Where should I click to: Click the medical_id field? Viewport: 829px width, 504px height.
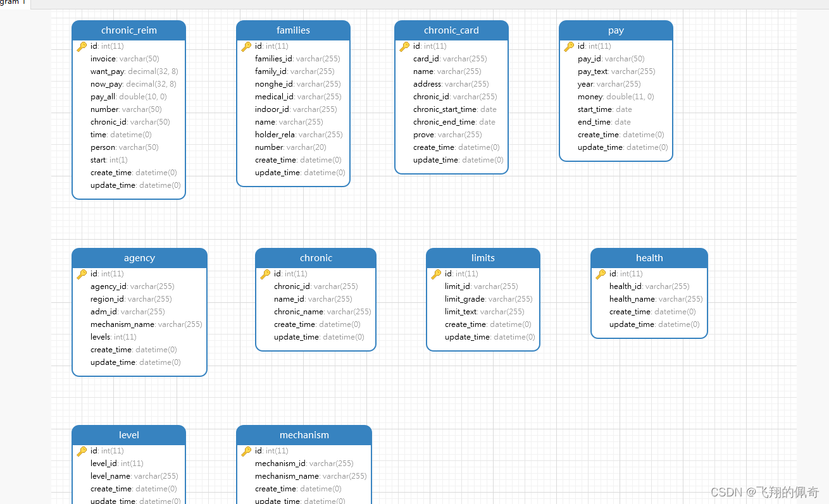[298, 97]
